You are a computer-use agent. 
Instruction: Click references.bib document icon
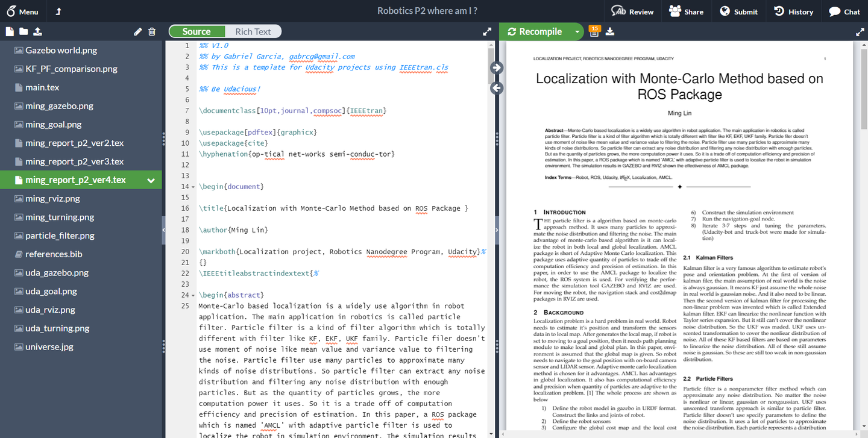coord(19,254)
